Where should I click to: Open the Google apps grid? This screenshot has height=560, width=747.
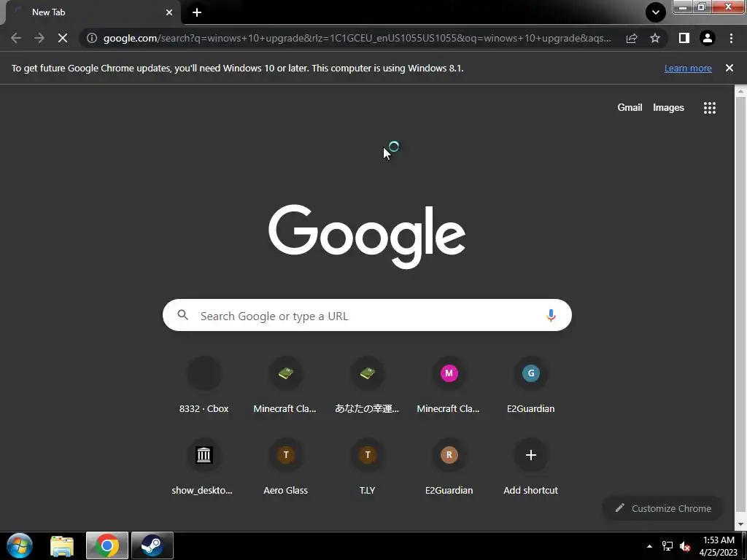pos(710,108)
